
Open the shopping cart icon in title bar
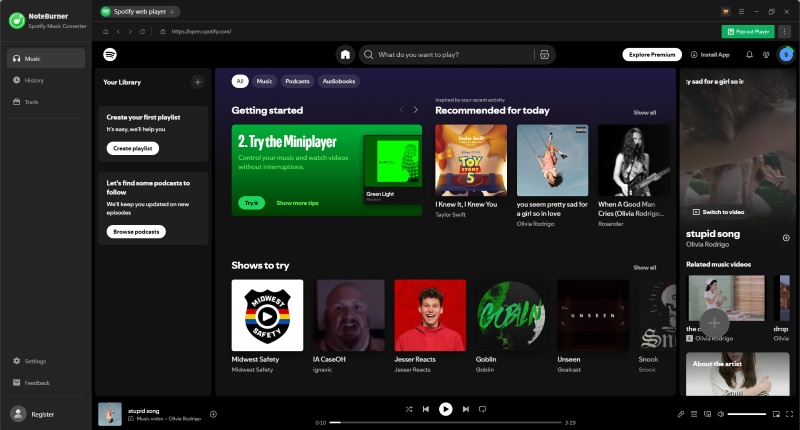pyautogui.click(x=726, y=11)
